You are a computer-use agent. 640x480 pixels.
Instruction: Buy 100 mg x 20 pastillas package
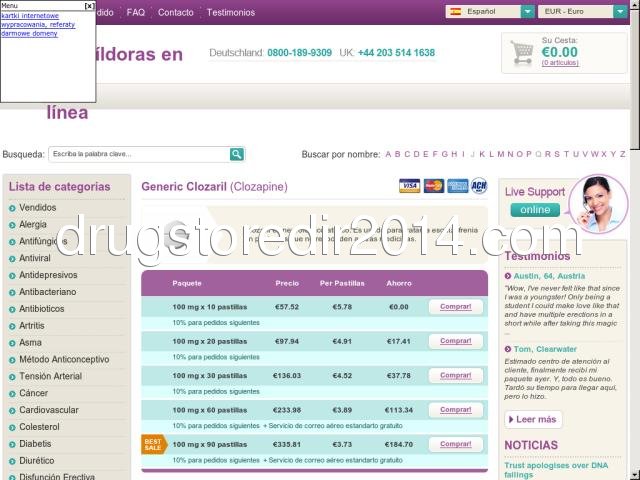[x=456, y=341]
